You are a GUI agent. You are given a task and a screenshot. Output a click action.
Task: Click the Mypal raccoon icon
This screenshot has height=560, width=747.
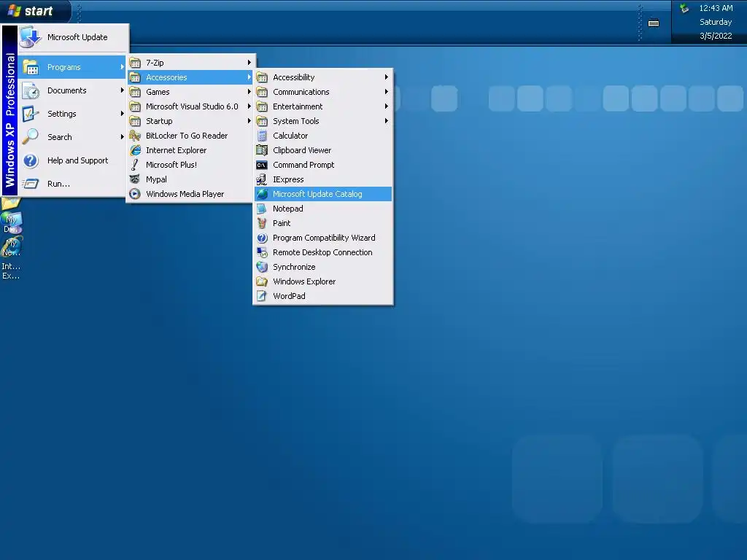pyautogui.click(x=135, y=179)
